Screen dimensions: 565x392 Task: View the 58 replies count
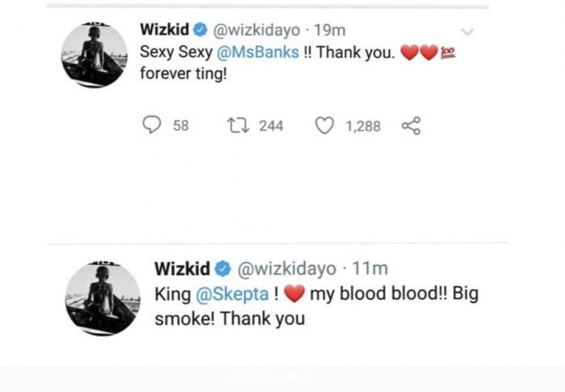coord(181,126)
